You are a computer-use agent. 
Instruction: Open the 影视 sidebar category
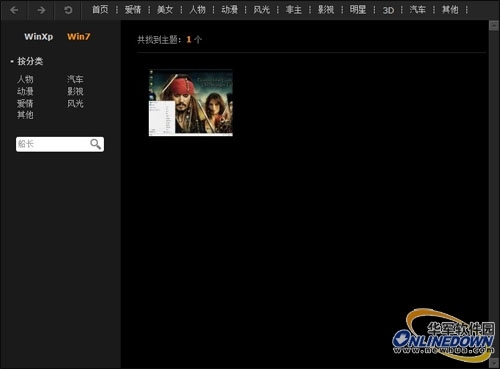(75, 91)
